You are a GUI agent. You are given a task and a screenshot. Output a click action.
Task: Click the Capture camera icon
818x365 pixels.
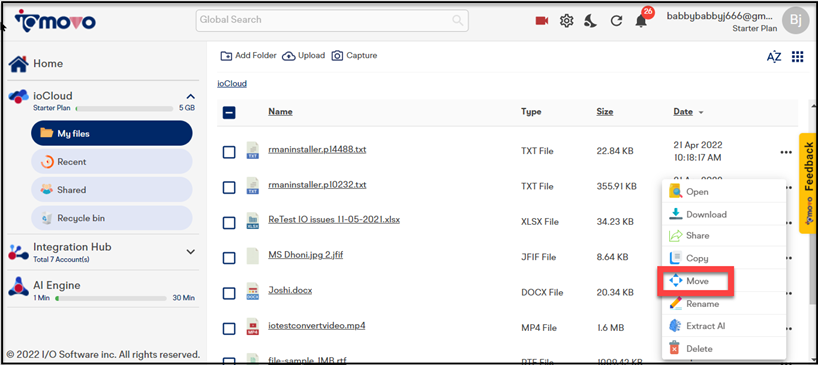tap(338, 55)
